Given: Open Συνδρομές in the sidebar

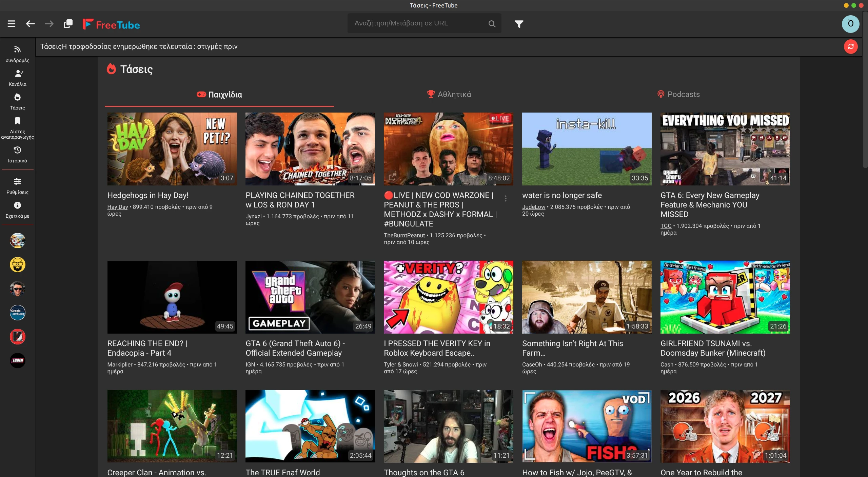Looking at the screenshot, I should pos(17,54).
